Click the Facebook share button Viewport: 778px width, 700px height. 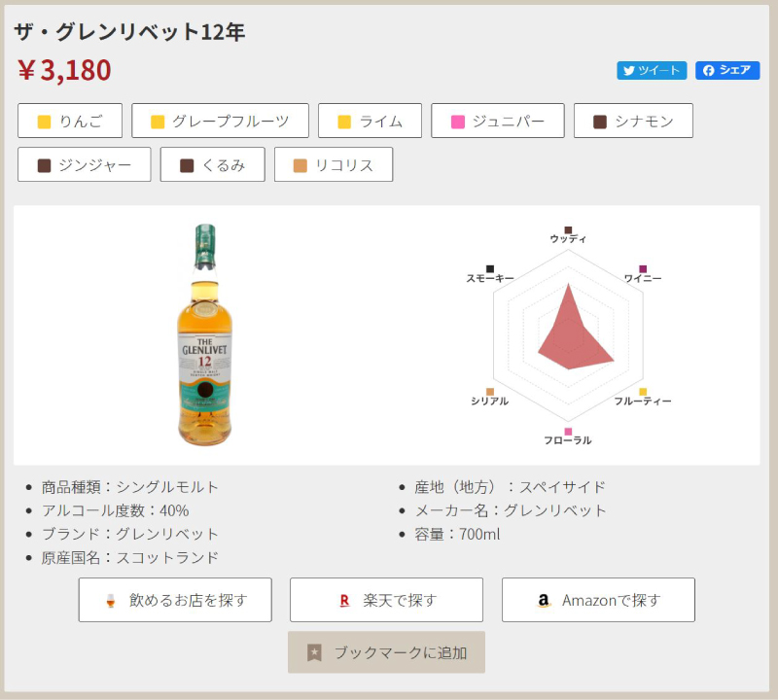click(x=726, y=70)
